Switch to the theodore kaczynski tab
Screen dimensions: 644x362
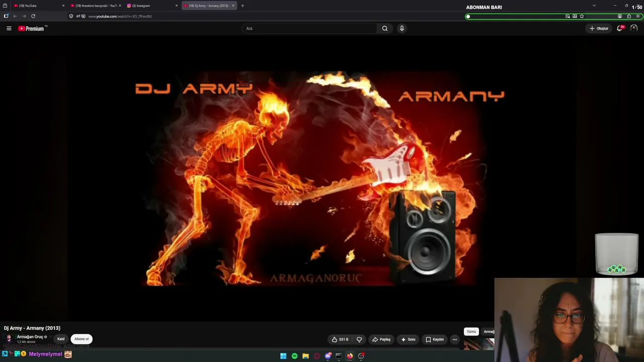coord(96,6)
